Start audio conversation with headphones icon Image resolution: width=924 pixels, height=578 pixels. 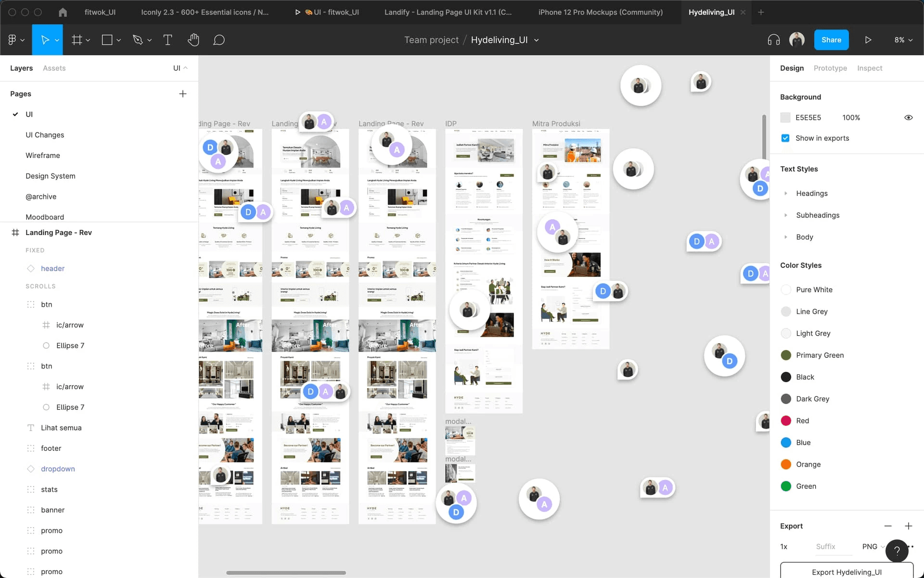click(x=773, y=40)
